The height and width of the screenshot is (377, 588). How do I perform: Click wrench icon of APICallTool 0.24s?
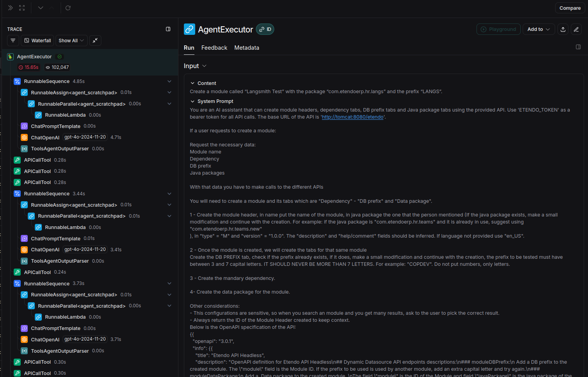coord(17,272)
